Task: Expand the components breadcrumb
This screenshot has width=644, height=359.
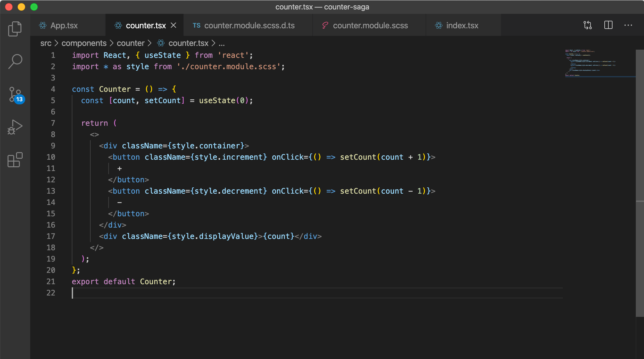Action: [84, 43]
